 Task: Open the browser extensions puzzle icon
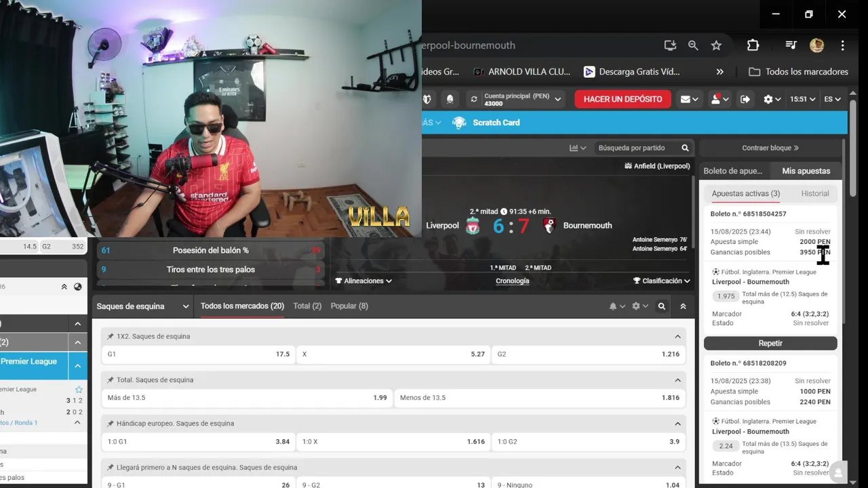[753, 45]
